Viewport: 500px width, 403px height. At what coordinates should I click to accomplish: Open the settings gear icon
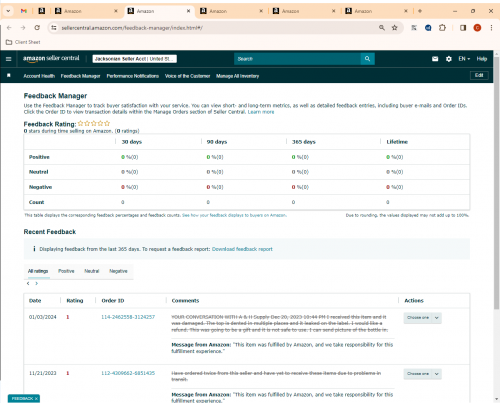point(449,59)
